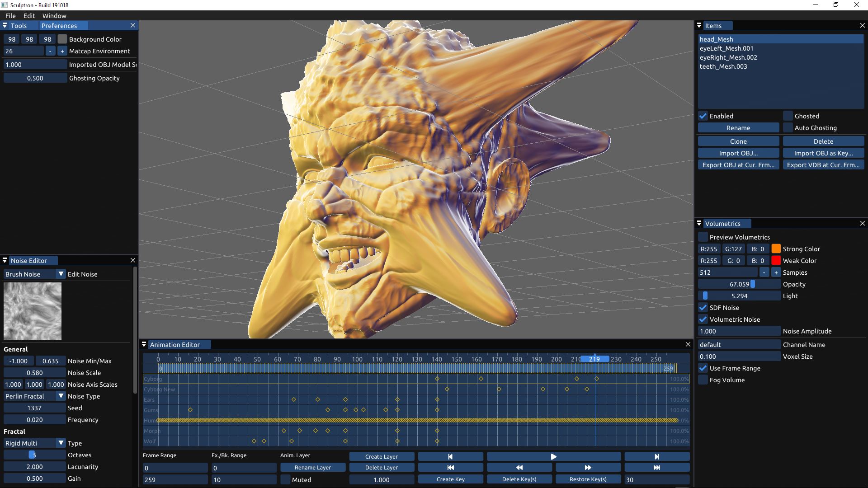Jump to the last frame (skip-to-end button)
The height and width of the screenshot is (488, 868).
[x=657, y=468]
